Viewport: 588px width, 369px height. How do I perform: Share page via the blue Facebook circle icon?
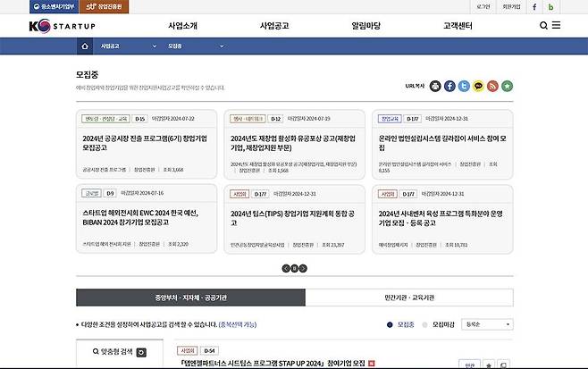[449, 87]
